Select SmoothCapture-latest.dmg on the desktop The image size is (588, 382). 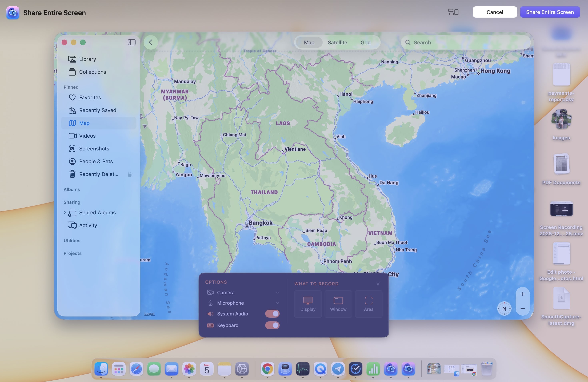[x=561, y=306]
